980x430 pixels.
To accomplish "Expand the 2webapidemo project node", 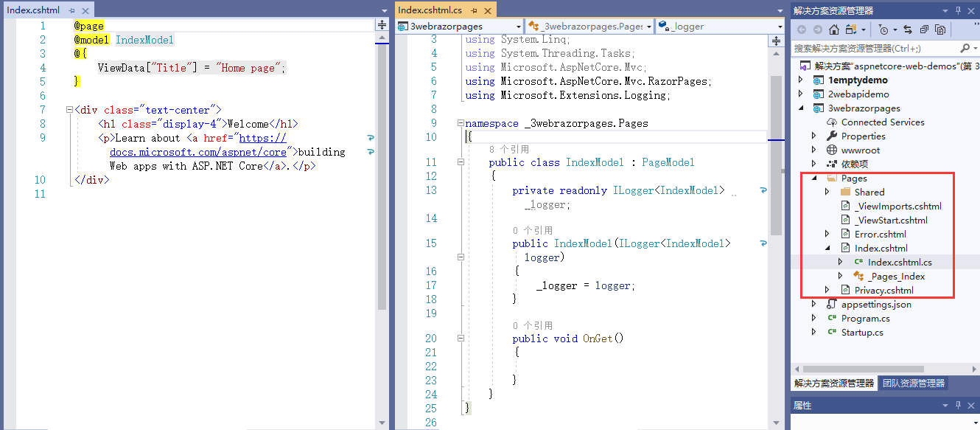I will [x=800, y=94].
